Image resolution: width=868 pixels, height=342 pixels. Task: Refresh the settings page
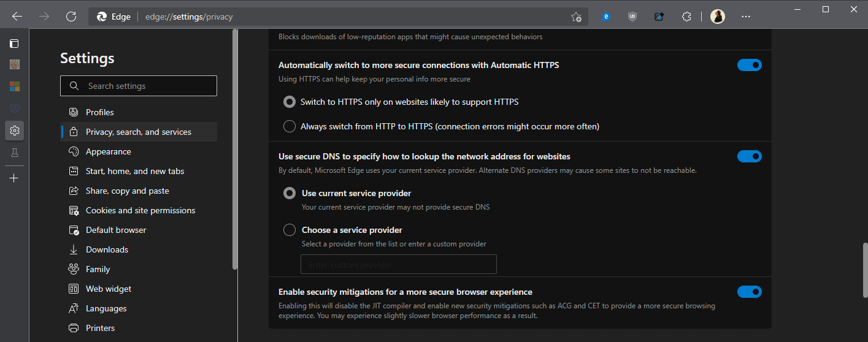pyautogui.click(x=71, y=17)
